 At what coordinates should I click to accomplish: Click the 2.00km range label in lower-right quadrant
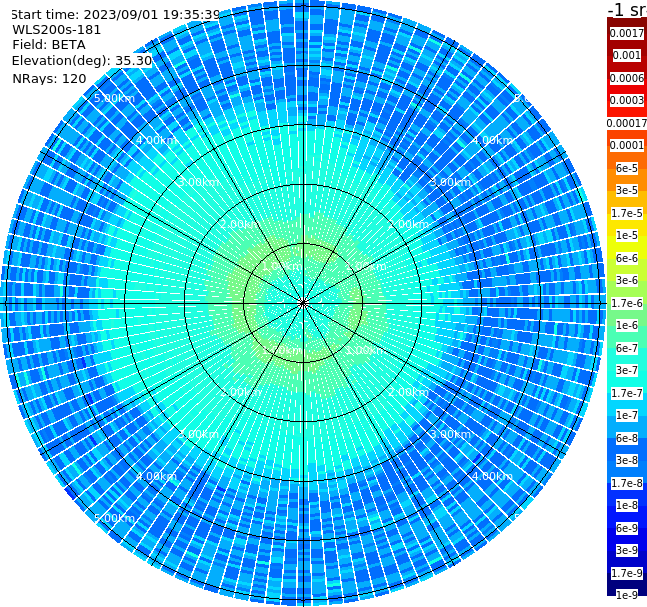(x=409, y=392)
